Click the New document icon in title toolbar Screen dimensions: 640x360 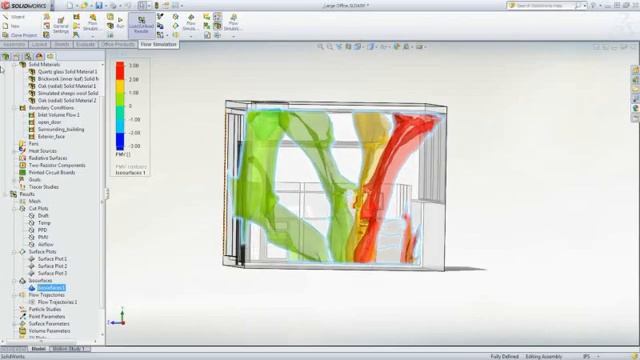pos(70,6)
